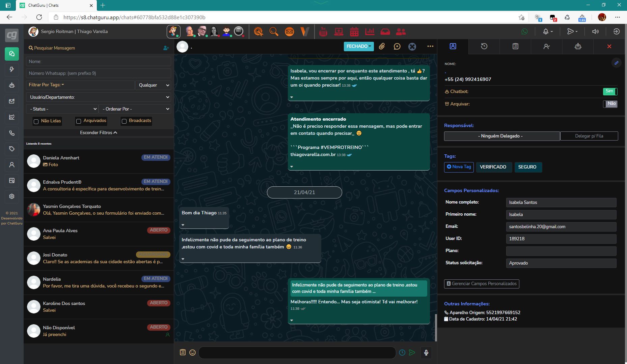Open the Usuário/Departamento dropdown
This screenshot has height=364, width=627.
pos(99,97)
